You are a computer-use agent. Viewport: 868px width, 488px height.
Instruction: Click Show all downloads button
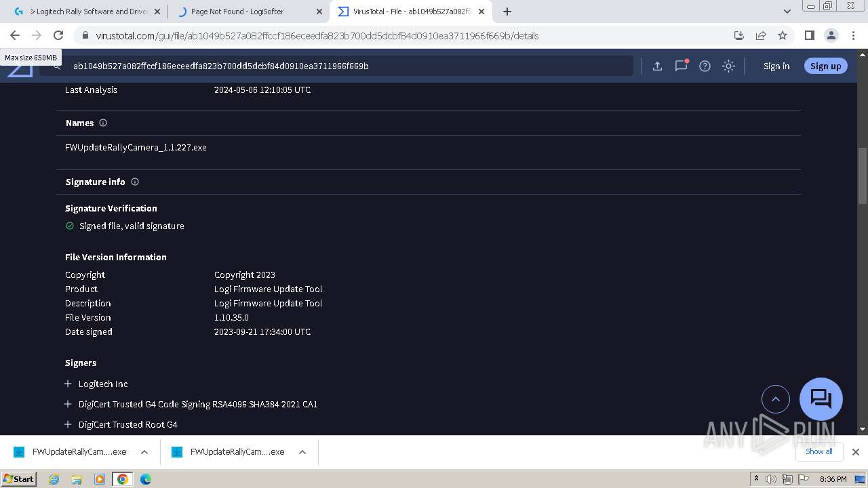[819, 451]
